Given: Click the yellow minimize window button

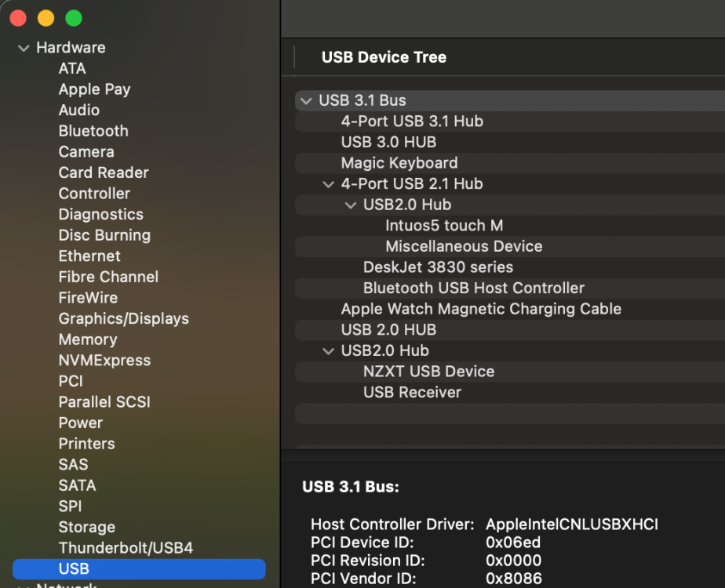Looking at the screenshot, I should 46,18.
